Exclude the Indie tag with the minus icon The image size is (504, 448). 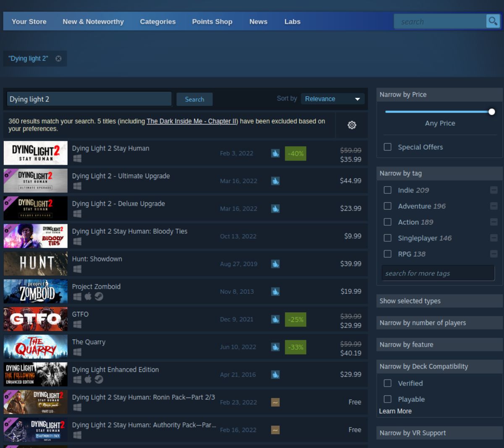point(494,190)
